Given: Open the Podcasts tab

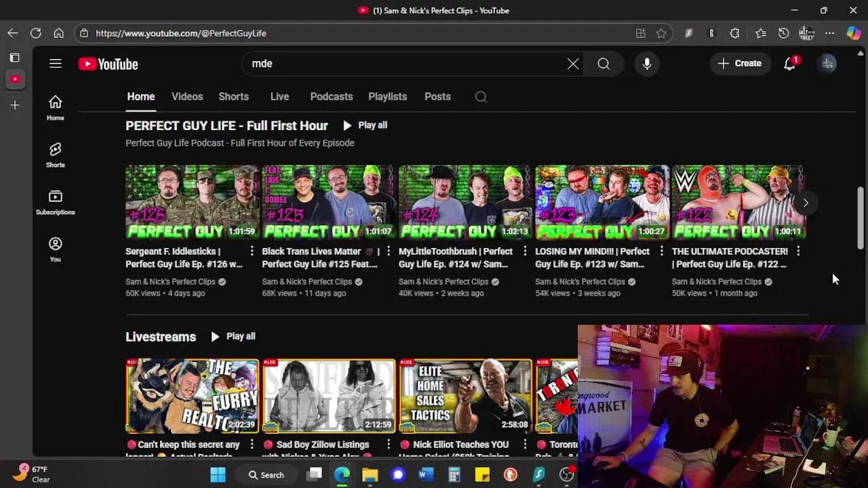Looking at the screenshot, I should [x=332, y=97].
